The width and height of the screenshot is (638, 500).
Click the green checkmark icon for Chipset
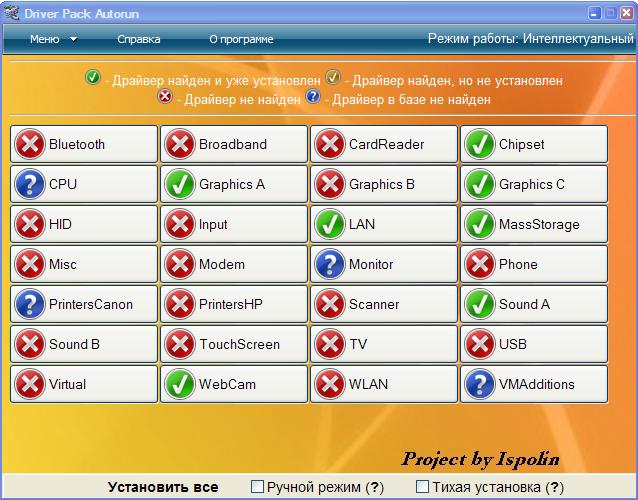pyautogui.click(x=480, y=144)
